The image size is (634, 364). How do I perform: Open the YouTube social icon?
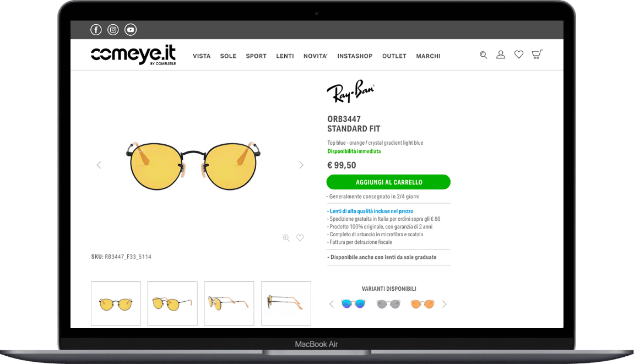[131, 30]
